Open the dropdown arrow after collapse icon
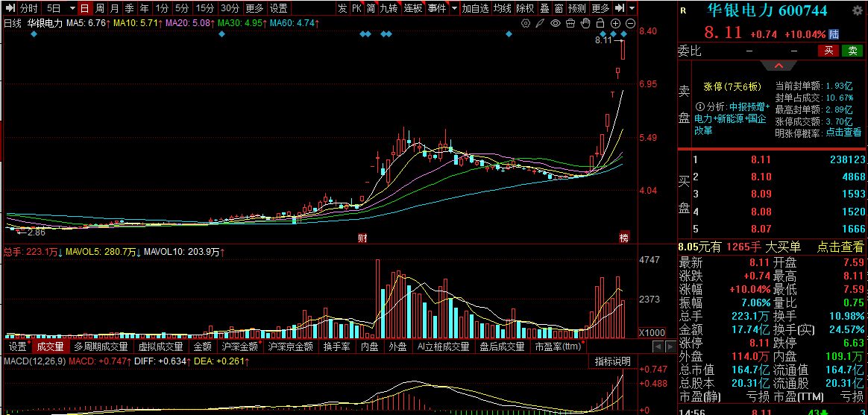Viewport: 868px width, 415px height. (632, 8)
